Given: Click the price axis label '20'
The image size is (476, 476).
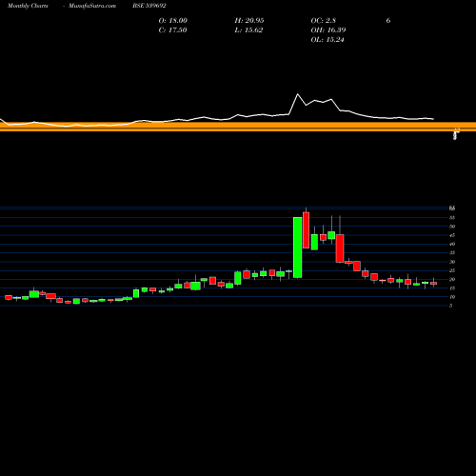Looking at the screenshot, I should pos(452,280).
